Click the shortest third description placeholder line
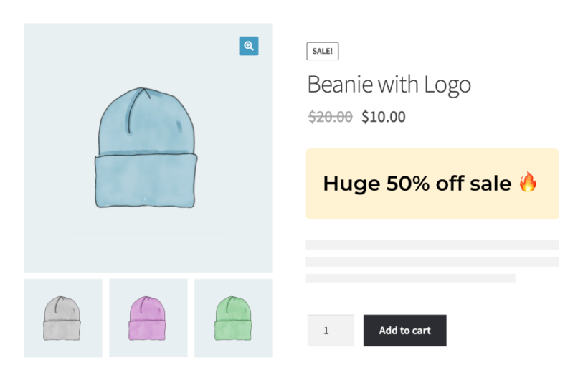The width and height of the screenshot is (588, 388). point(410,278)
